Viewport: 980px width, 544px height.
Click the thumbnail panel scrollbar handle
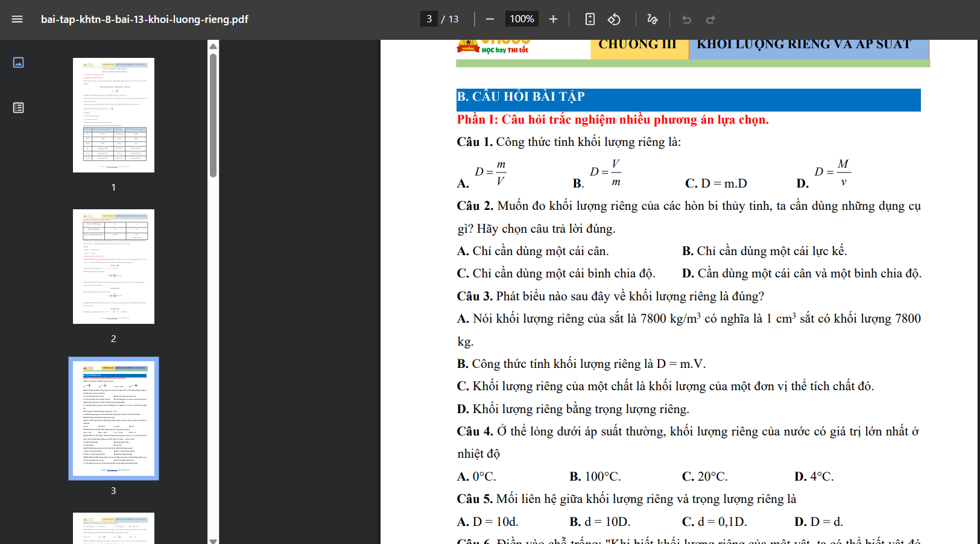pyautogui.click(x=213, y=115)
